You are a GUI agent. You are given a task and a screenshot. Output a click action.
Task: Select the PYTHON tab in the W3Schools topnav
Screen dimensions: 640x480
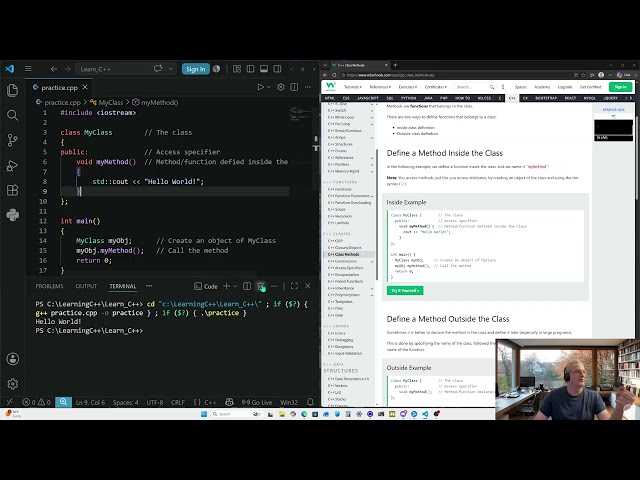[x=408, y=98]
